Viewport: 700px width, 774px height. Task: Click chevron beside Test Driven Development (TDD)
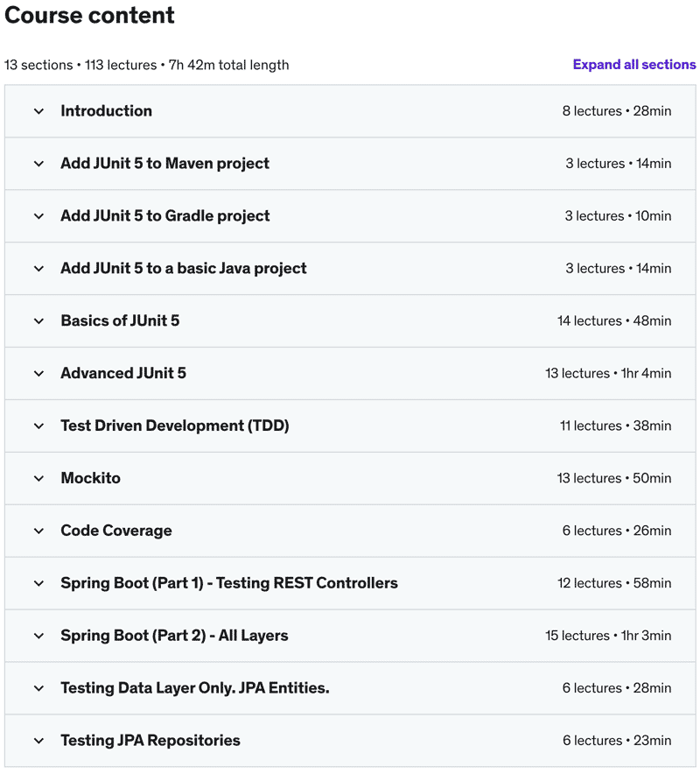38,426
